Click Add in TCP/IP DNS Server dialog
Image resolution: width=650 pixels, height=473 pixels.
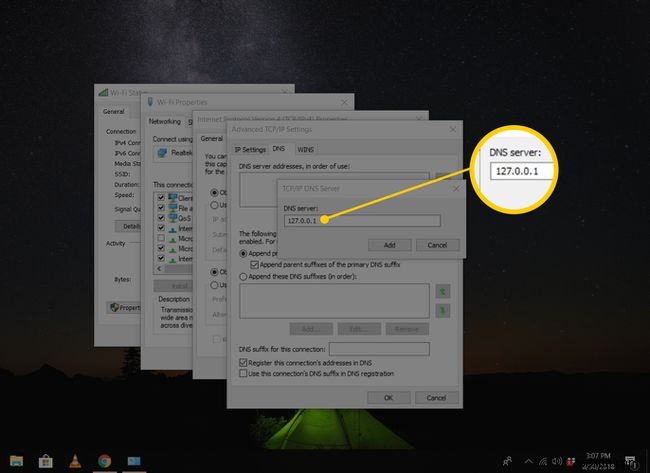coord(390,245)
